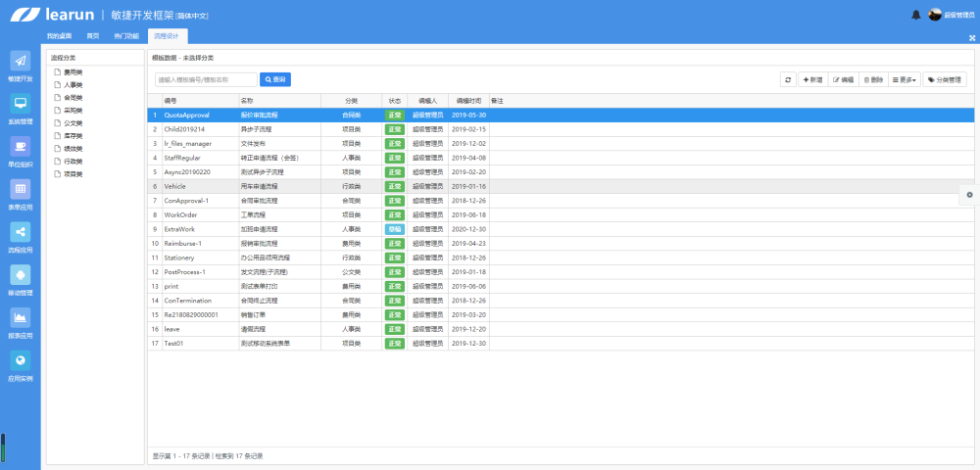Switch to the 热门功能 tab
980x470 pixels.
126,36
